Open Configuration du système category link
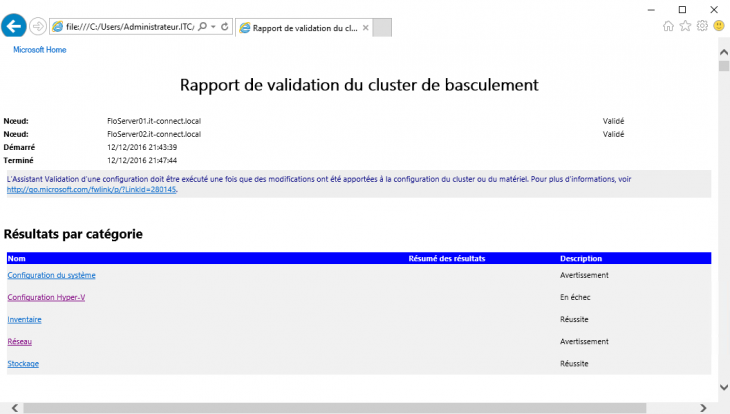 tap(51, 275)
